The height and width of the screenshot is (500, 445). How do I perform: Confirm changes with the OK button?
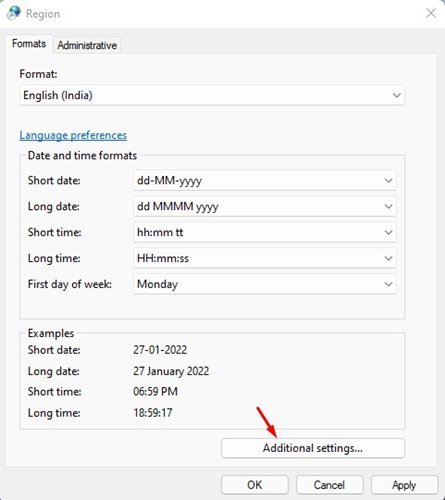click(x=255, y=485)
